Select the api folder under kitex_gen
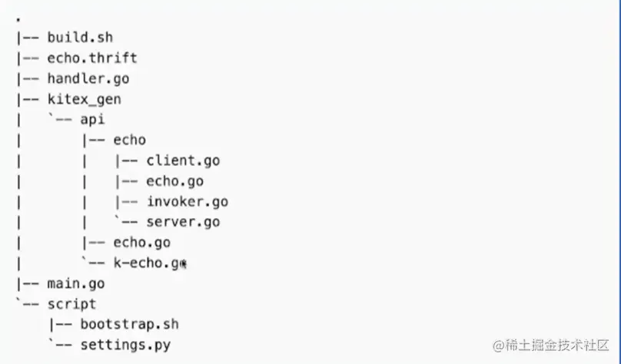The image size is (621, 364). point(92,120)
